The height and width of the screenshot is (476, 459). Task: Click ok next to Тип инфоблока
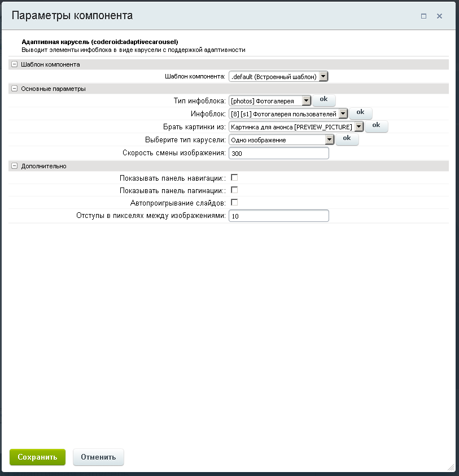324,99
